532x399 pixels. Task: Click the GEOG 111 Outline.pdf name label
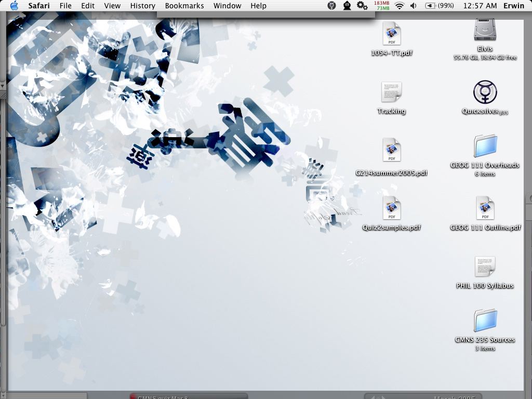[485, 228]
